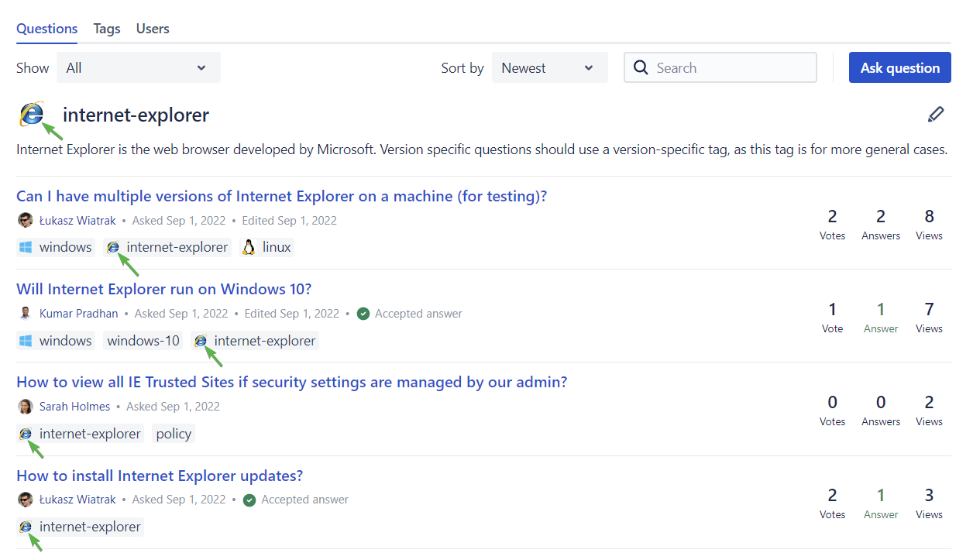
Task: Click the Accepted answer label on Windows 10 question
Action: click(x=418, y=314)
